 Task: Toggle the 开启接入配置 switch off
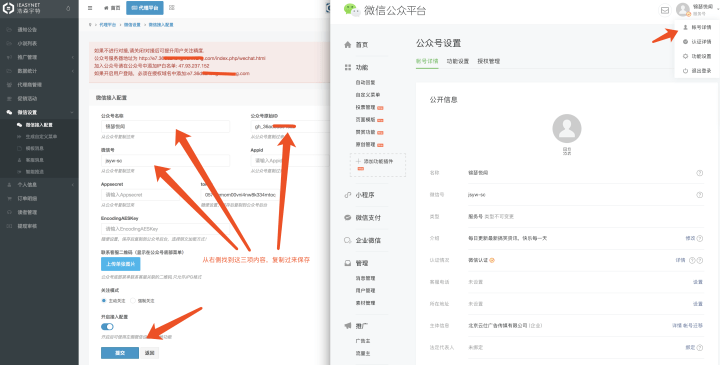107,326
